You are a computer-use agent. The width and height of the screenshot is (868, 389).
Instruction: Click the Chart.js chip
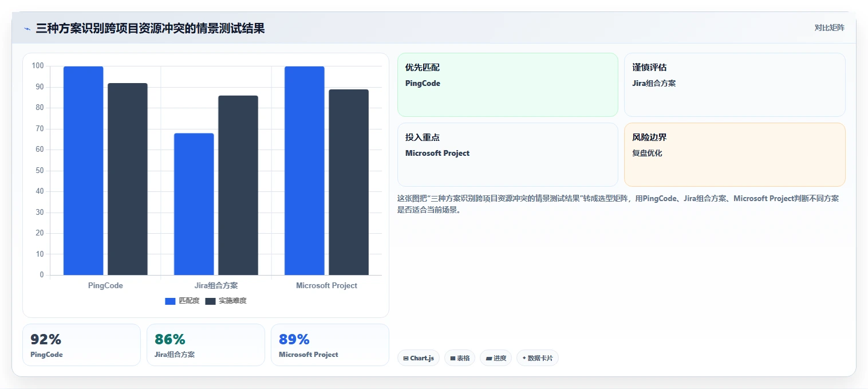(419, 358)
